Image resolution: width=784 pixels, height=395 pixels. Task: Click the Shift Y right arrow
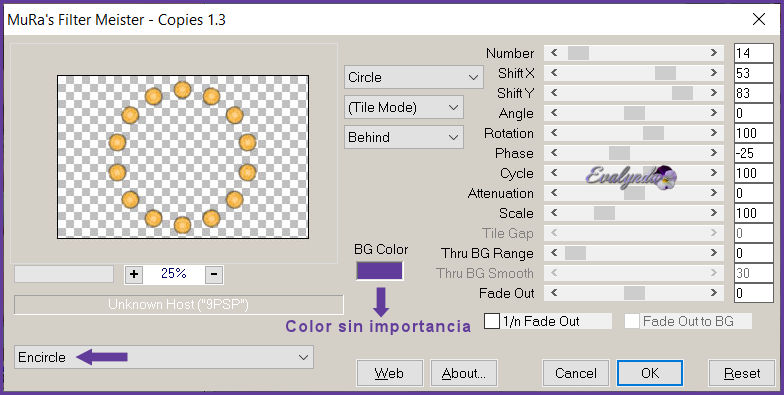coord(714,93)
